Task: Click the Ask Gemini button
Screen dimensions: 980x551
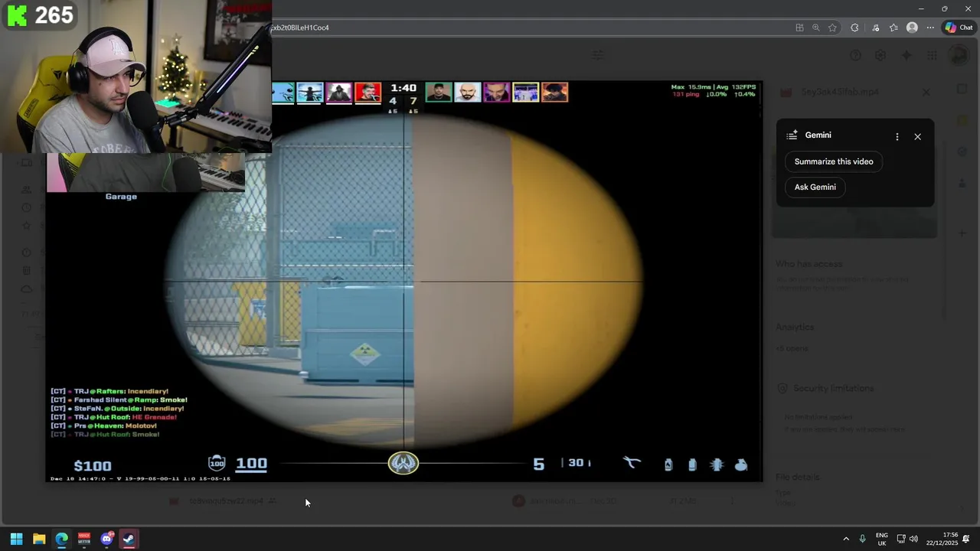Action: point(815,187)
